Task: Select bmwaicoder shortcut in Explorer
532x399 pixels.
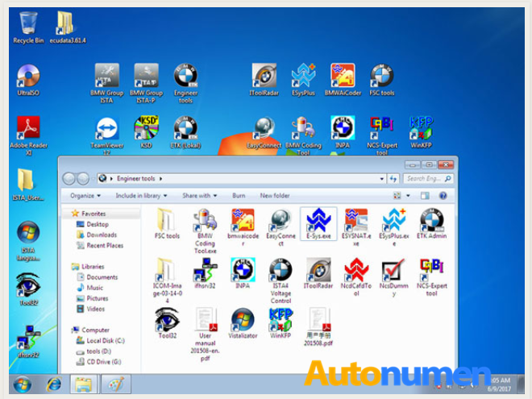Action: pos(243,227)
